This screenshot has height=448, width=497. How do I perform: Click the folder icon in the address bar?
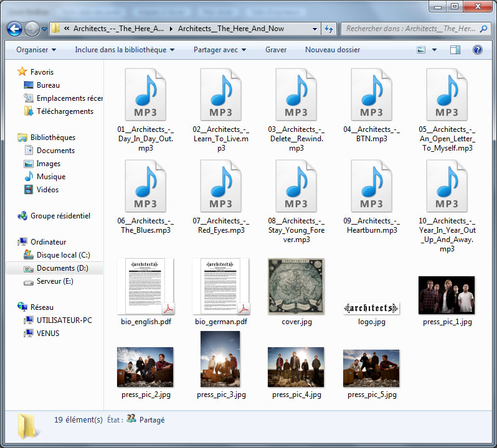[x=55, y=29]
